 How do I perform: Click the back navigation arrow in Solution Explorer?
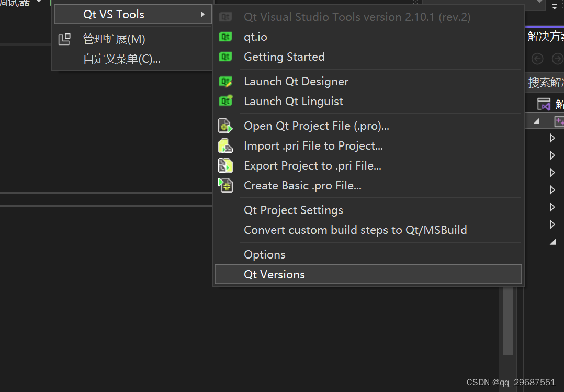[537, 59]
